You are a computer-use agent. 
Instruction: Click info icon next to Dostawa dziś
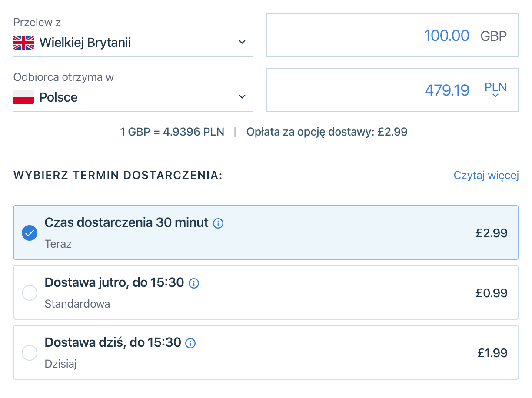pos(190,343)
